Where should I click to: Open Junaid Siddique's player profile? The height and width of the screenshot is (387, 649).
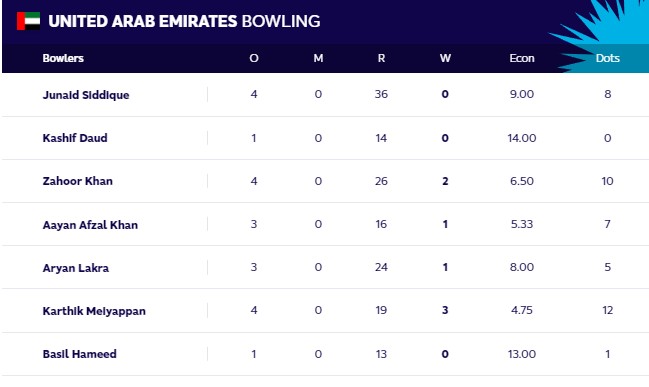click(x=86, y=95)
